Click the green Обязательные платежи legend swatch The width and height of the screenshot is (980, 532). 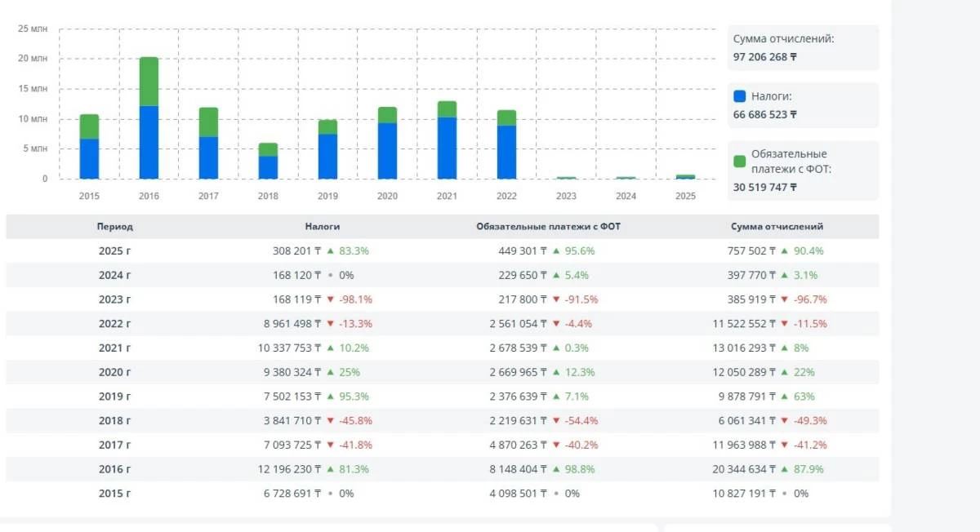pos(740,161)
